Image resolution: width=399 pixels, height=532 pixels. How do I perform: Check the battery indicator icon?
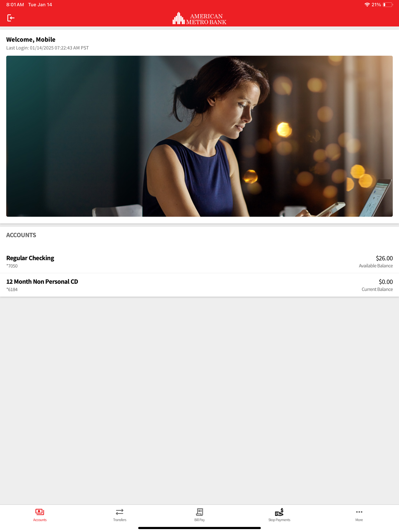pos(388,4)
